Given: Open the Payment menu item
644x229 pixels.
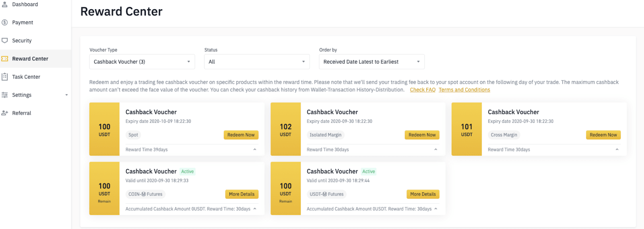Looking at the screenshot, I should coord(23,23).
